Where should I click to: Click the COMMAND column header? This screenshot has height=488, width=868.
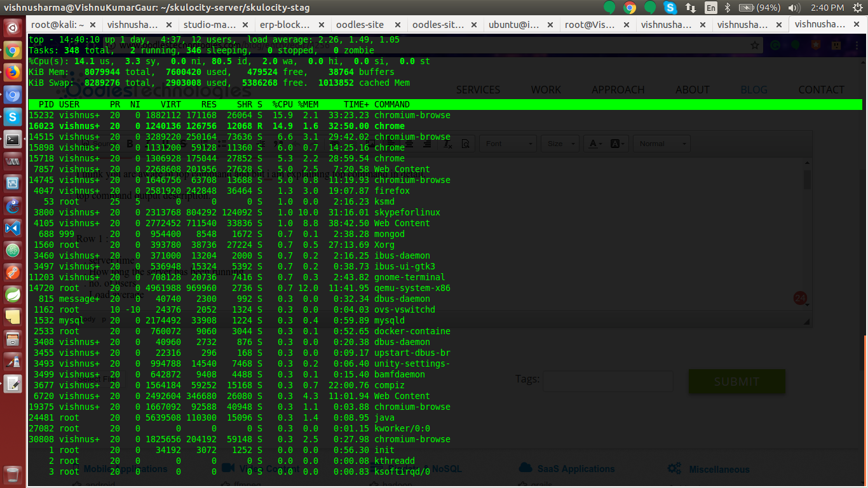coord(392,104)
